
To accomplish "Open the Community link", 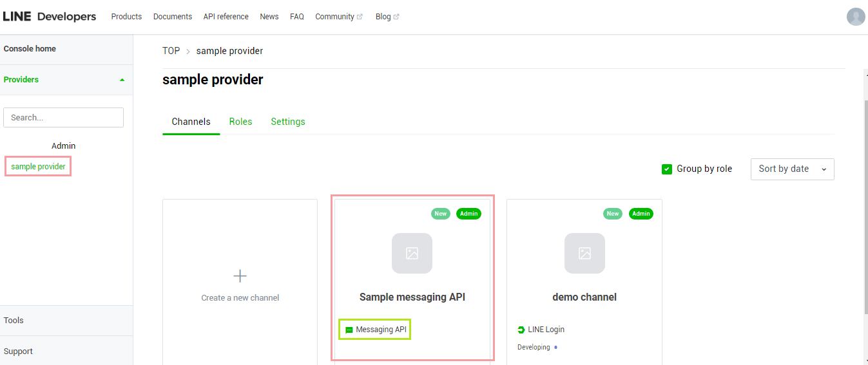I will click(x=334, y=17).
